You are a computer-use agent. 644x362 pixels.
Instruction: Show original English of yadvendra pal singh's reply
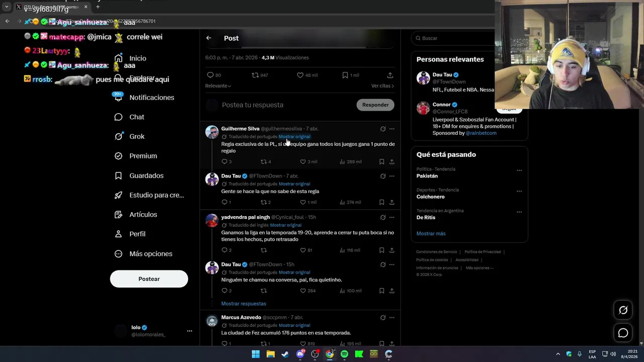point(286,225)
